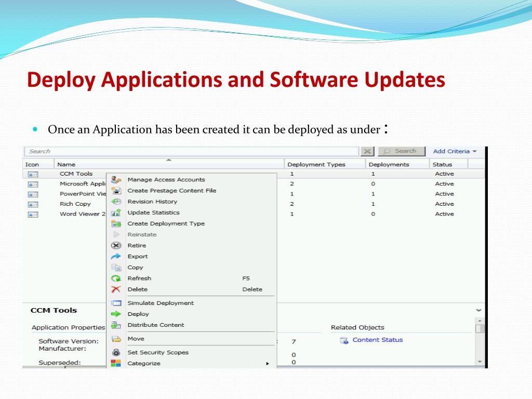Screen dimensions: 532x399
Task: Click the Export blue arrow icon
Action: tap(116, 257)
